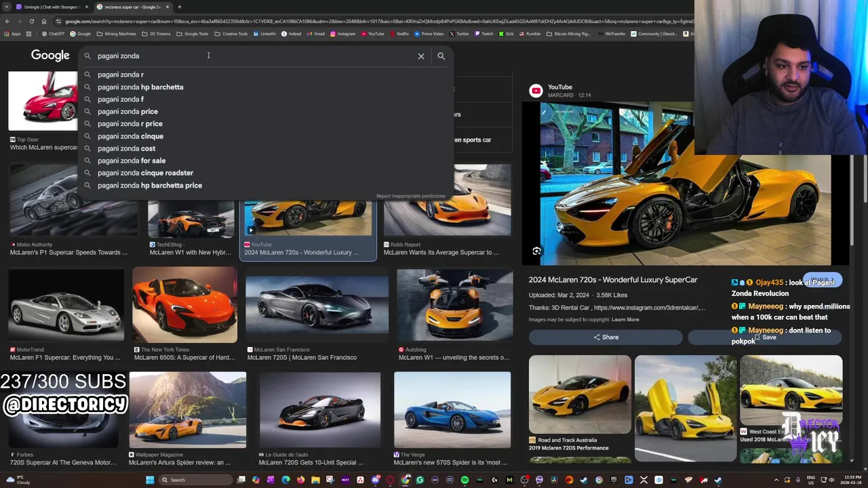Open the MotorTrend McLaren F1 thumbnail
Viewport: 868px width, 488px height.
tap(66, 305)
